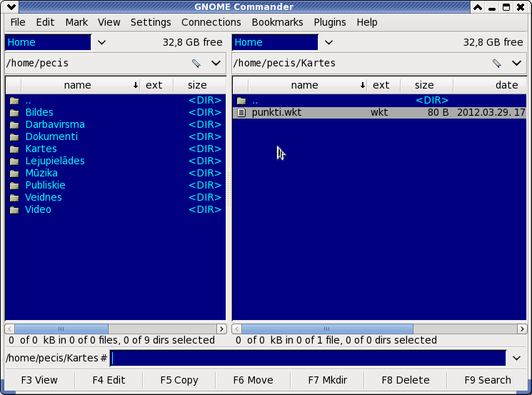Click the Mūzika folder icon
The image size is (532, 395).
[x=14, y=173]
